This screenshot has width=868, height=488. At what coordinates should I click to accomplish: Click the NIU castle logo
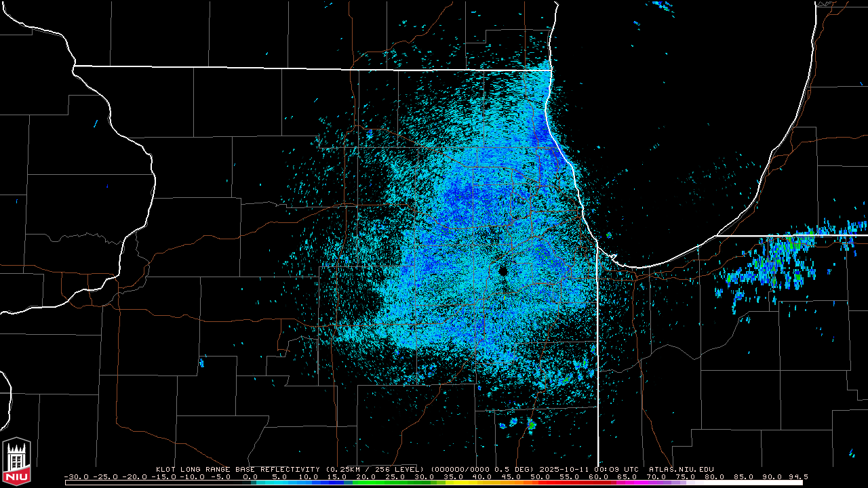16,462
